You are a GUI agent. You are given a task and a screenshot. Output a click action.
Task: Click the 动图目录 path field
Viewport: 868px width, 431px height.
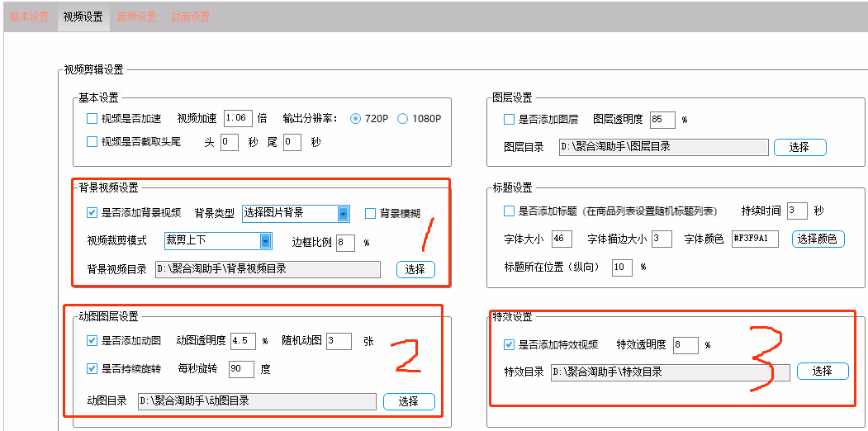click(x=258, y=401)
